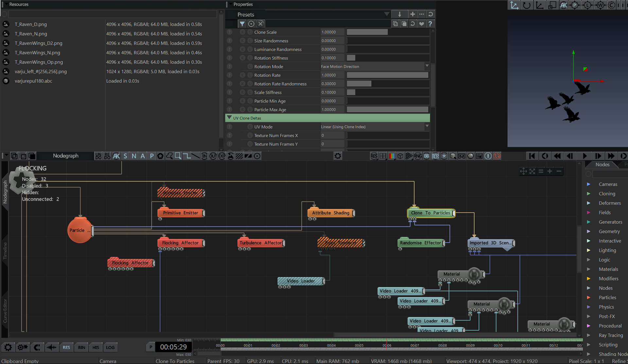Toggle the color channels icon

click(x=392, y=156)
